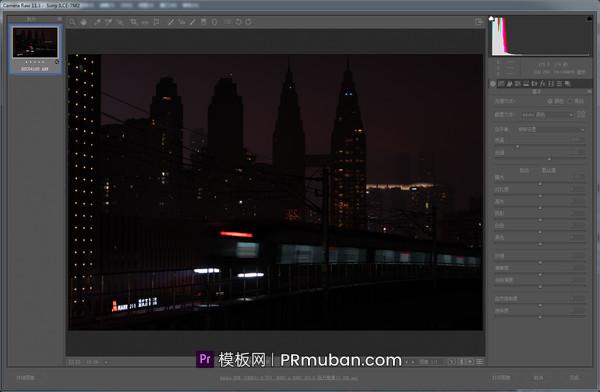The width and height of the screenshot is (600, 392).
Task: Toggle highlight clipping warning in histogram
Action: click(590, 18)
